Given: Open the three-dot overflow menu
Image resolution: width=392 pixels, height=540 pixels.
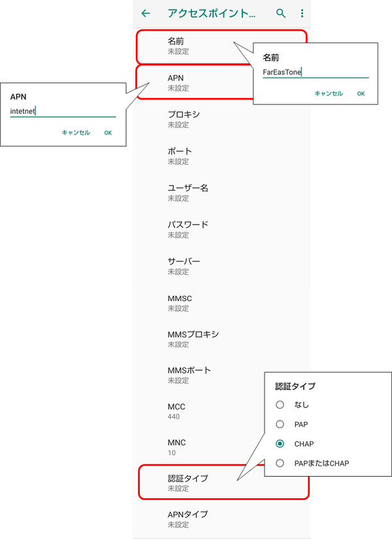Looking at the screenshot, I should point(302,14).
